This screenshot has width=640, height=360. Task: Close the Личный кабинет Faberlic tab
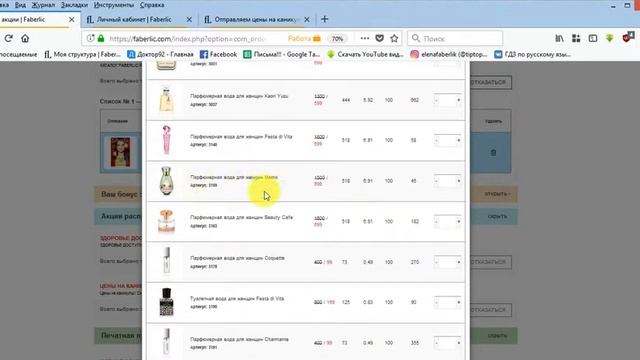(189, 19)
